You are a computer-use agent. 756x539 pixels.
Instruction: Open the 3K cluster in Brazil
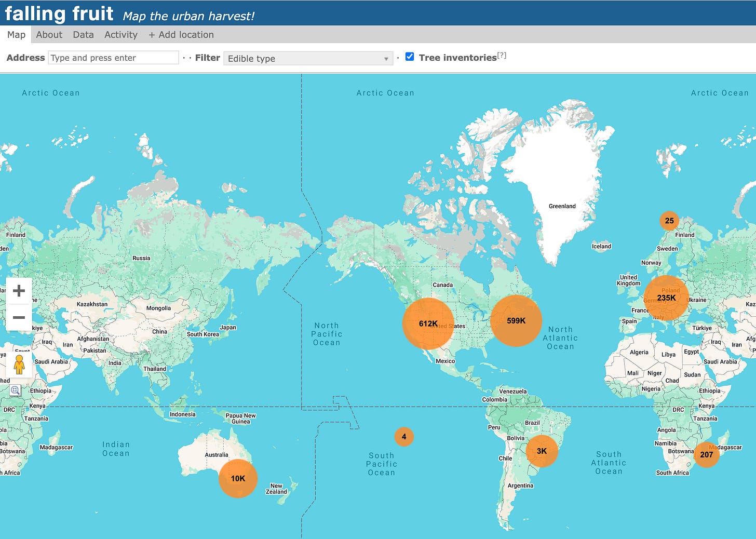point(542,451)
